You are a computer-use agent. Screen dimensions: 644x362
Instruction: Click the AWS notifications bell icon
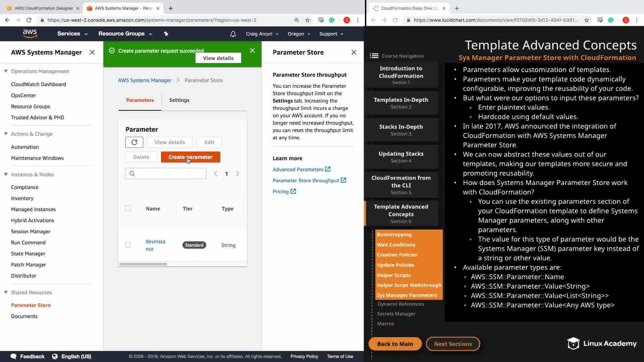[233, 34]
